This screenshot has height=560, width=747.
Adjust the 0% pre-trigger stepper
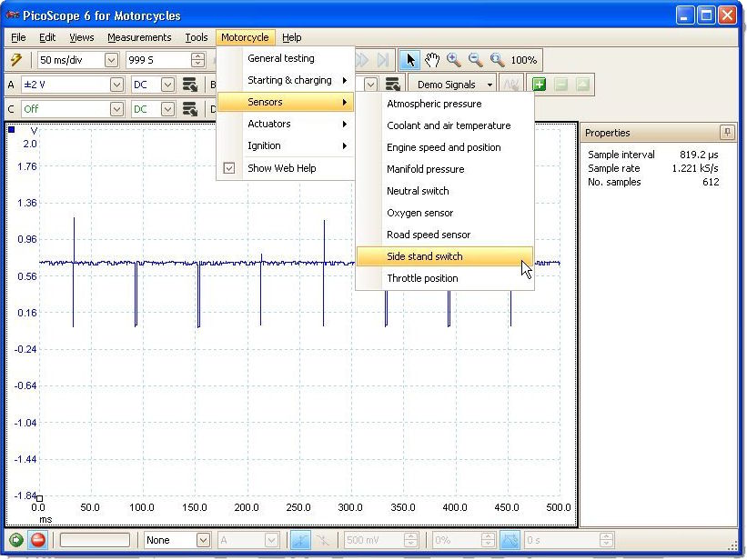point(488,540)
